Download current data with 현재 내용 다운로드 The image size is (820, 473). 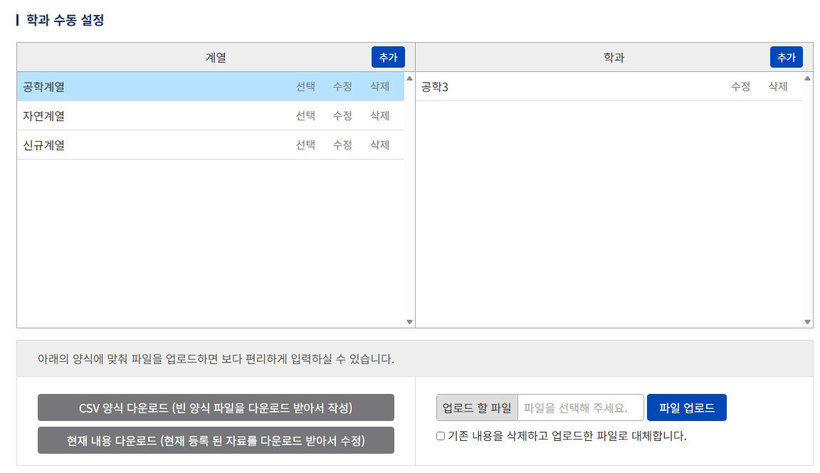pos(216,440)
